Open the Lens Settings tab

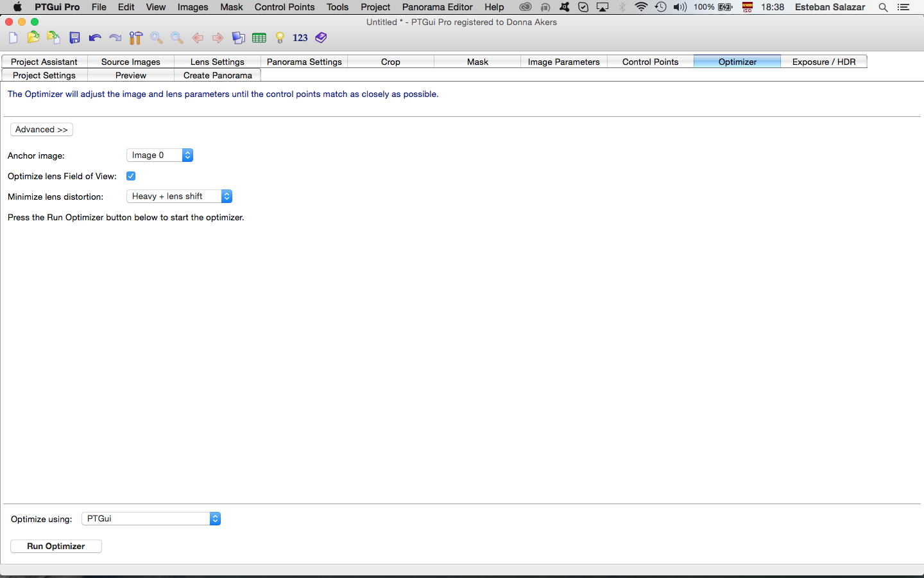point(218,62)
